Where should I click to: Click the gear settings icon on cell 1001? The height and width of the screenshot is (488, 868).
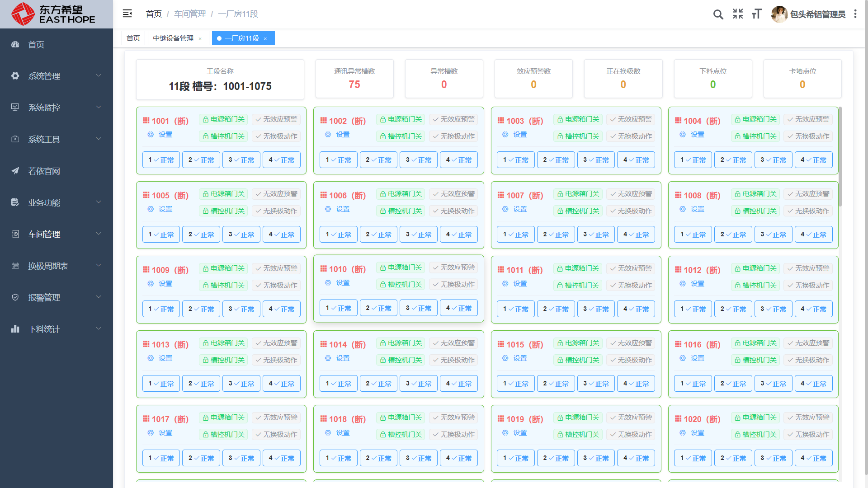(x=151, y=135)
